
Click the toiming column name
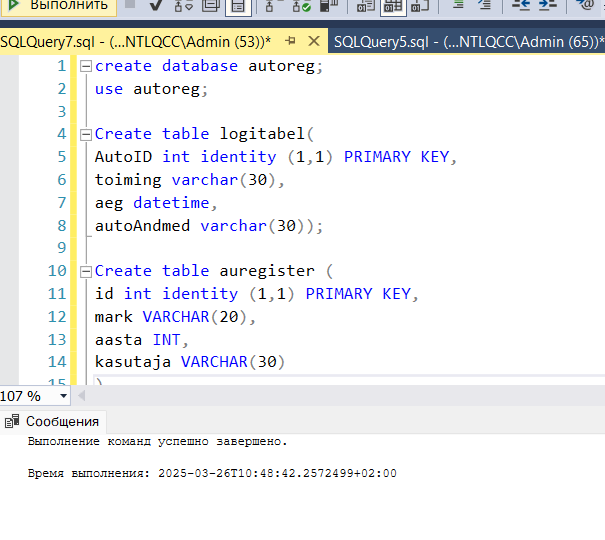[128, 180]
